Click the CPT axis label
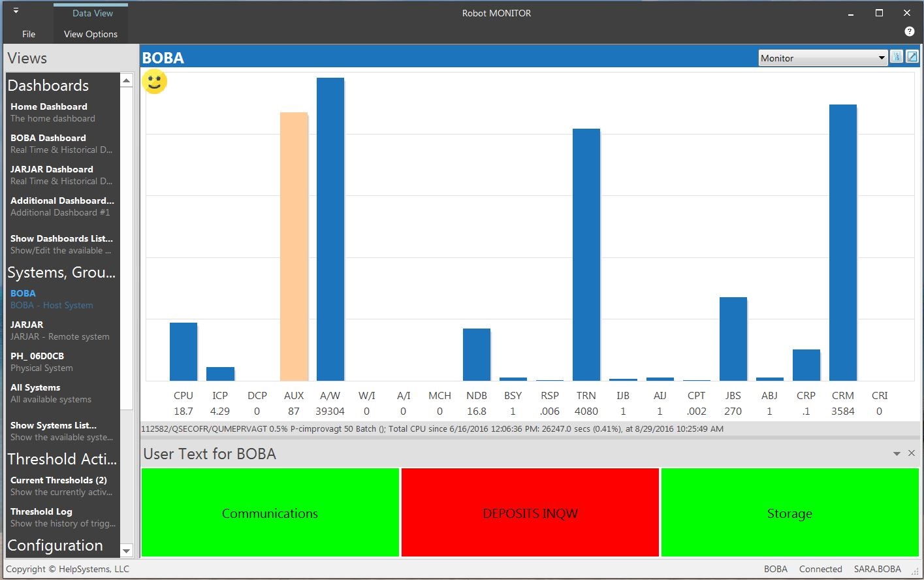Image resolution: width=924 pixels, height=580 pixels. tap(697, 395)
